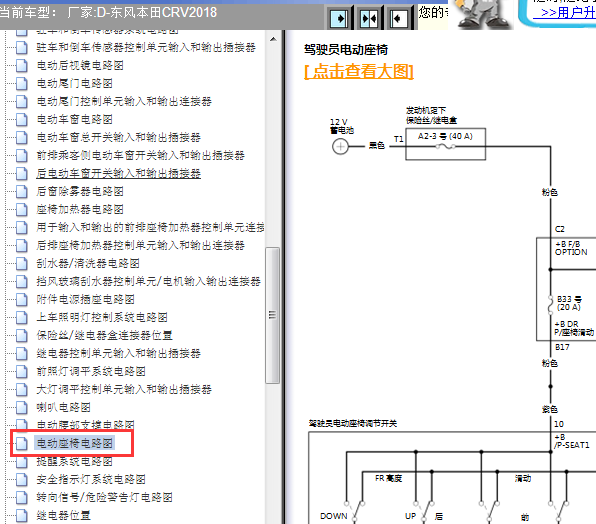Image resolution: width=596 pixels, height=524 pixels.
Task: Select 刮水器/清洗器电路图
Action: click(x=88, y=263)
